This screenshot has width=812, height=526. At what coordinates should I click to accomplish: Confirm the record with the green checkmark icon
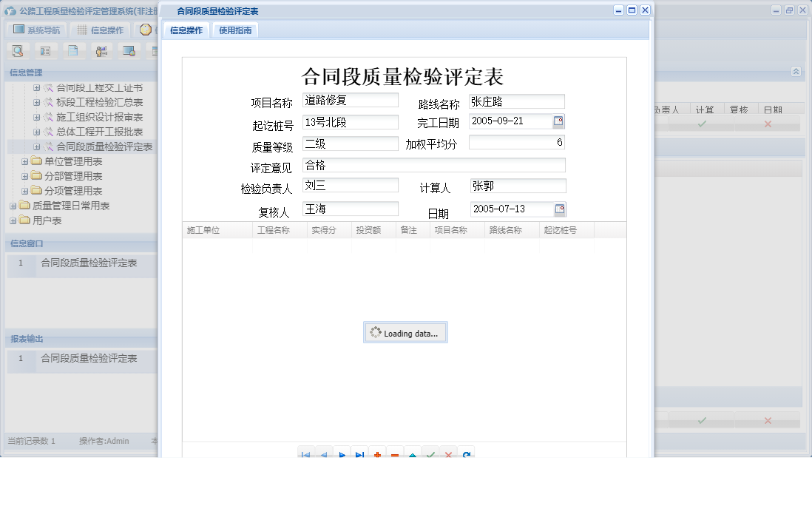pyautogui.click(x=431, y=455)
